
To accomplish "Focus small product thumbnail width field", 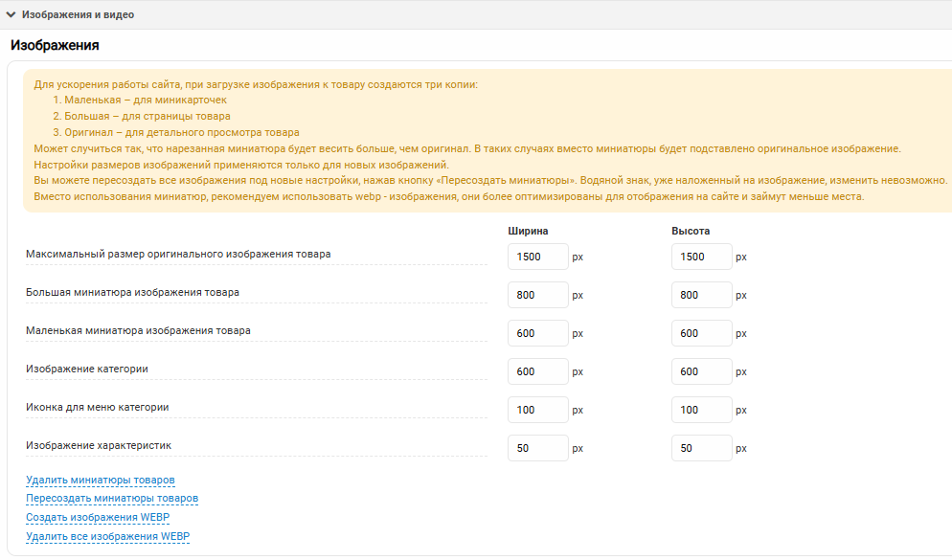I will [537, 333].
